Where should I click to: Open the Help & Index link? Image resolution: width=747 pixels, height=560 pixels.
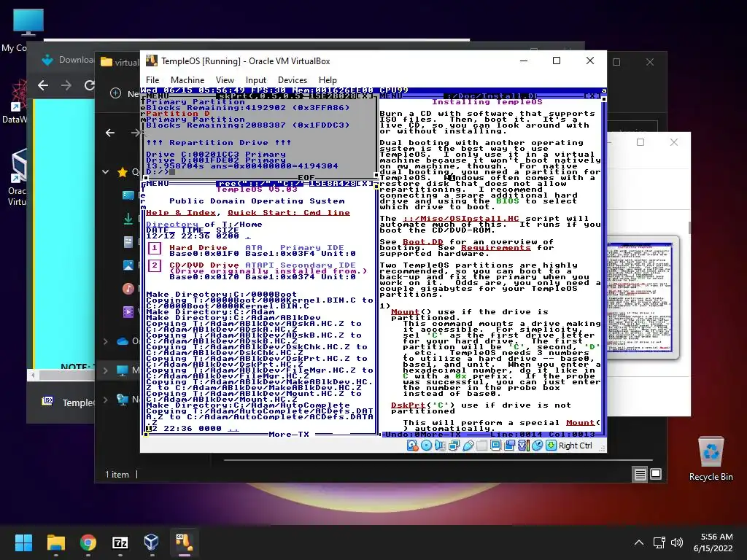(x=181, y=213)
